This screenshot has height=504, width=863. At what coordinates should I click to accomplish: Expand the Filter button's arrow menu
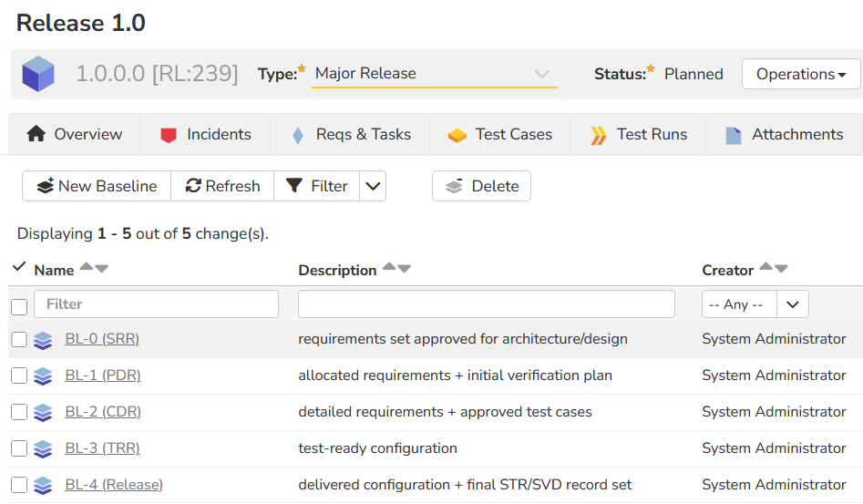[373, 186]
